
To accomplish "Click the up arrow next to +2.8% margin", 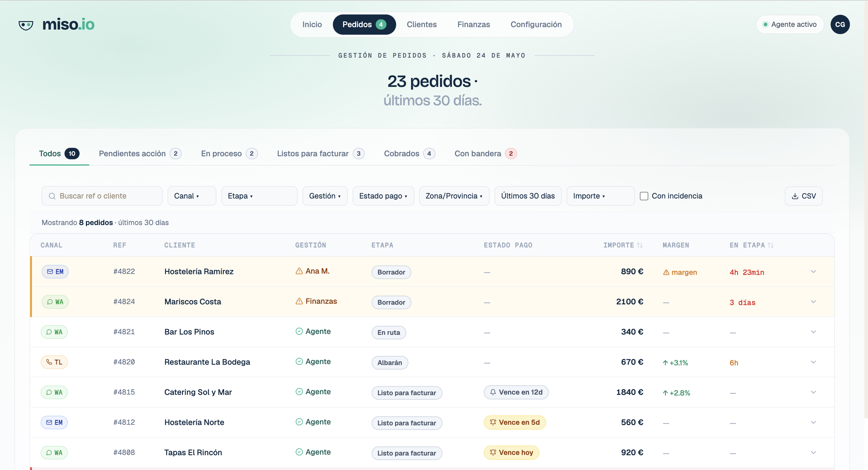I will pos(665,393).
